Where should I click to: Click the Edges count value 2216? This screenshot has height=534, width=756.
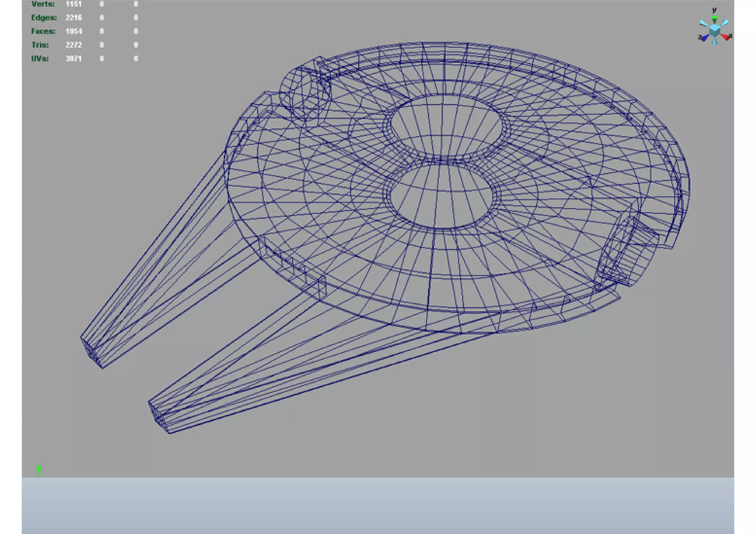(73, 18)
